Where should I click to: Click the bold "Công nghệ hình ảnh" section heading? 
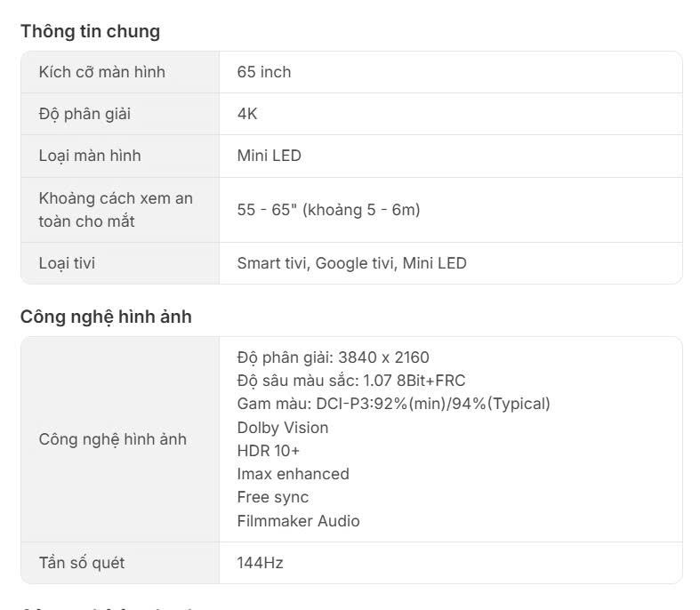point(106,317)
